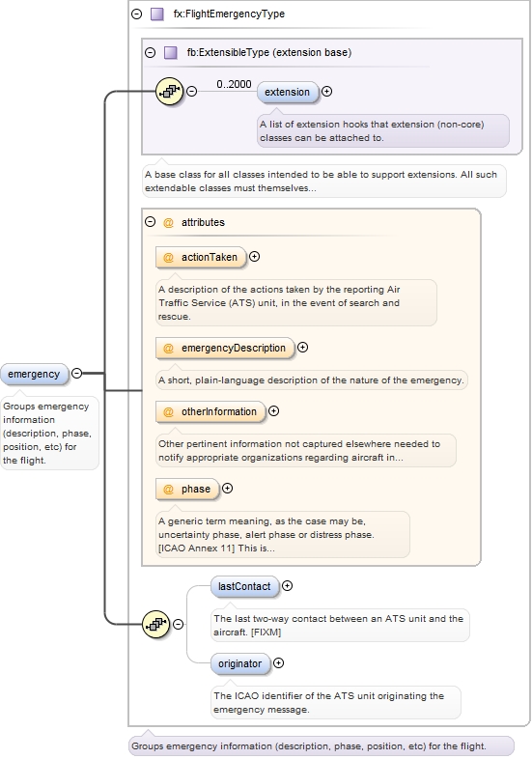The width and height of the screenshot is (532, 759).
Task: Select the extension element node
Action: (287, 92)
